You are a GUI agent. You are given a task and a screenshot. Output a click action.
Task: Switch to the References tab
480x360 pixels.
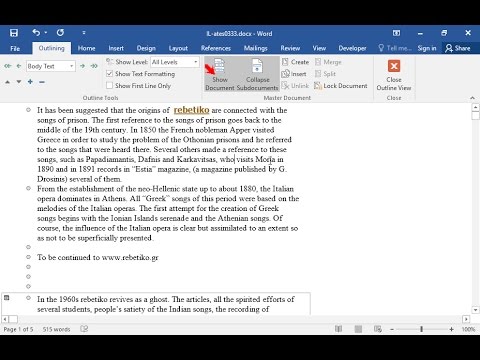click(x=216, y=48)
